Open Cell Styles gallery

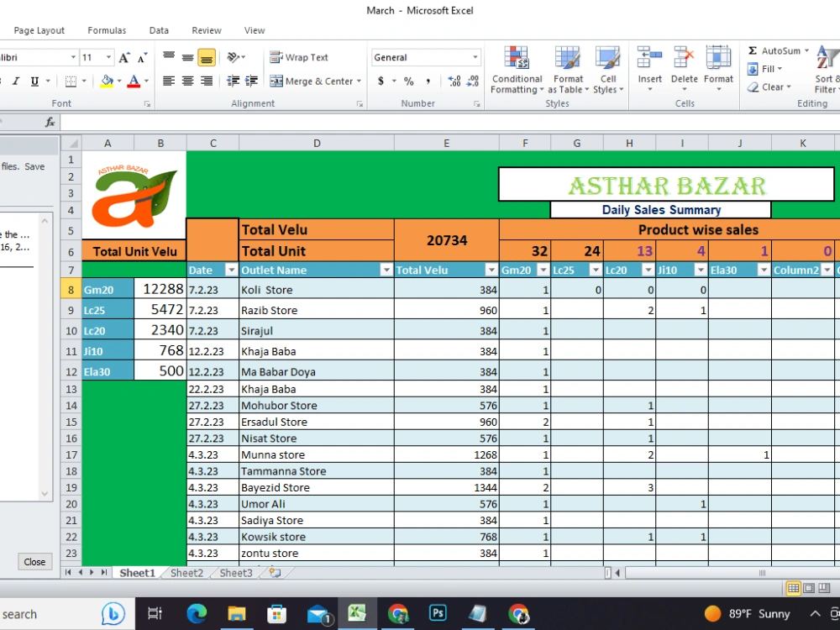pyautogui.click(x=608, y=71)
